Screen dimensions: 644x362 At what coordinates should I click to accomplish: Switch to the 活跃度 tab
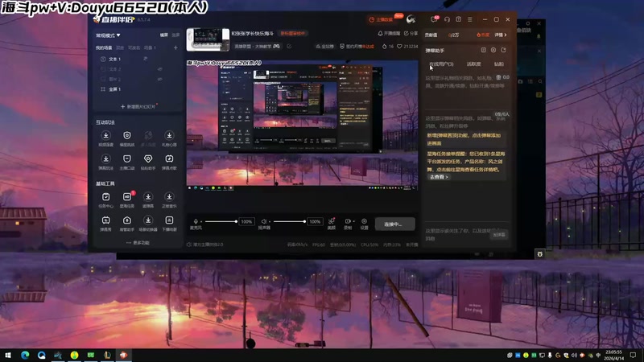coord(473,64)
